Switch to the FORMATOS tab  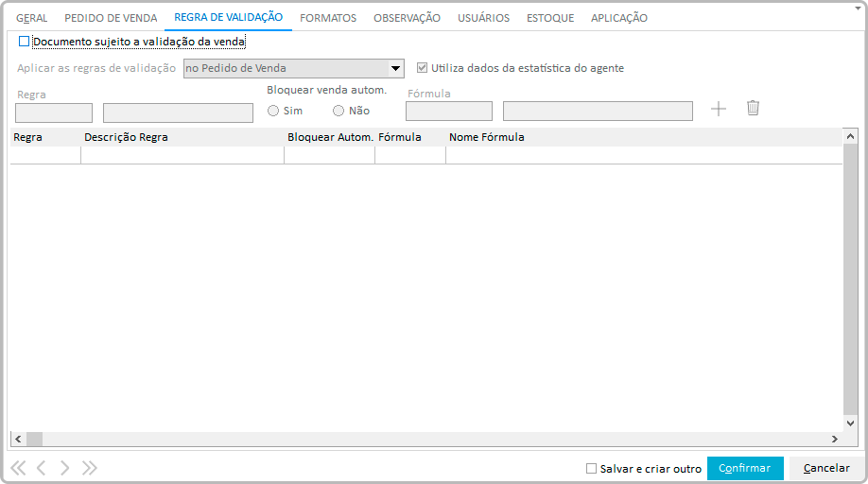(x=328, y=18)
